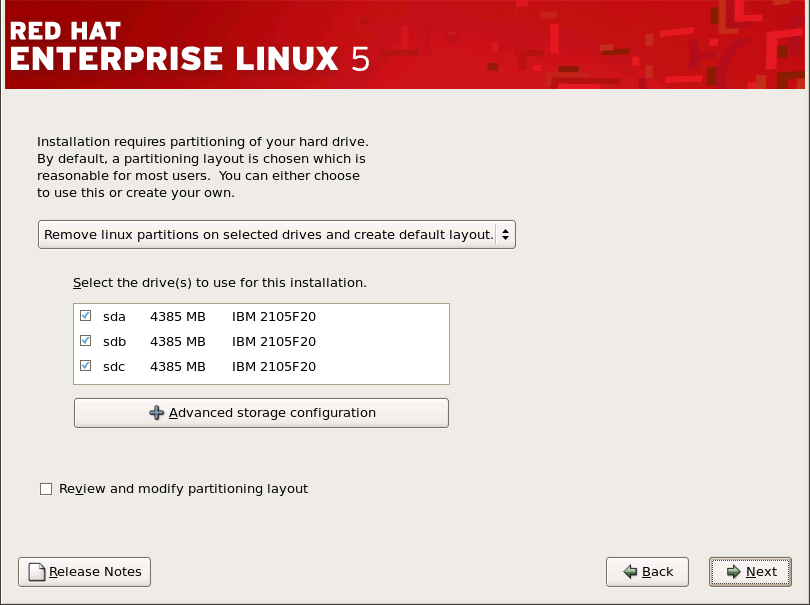Enable Review and modify partitioning layout
Image resolution: width=810 pixels, height=605 pixels.
(46, 488)
